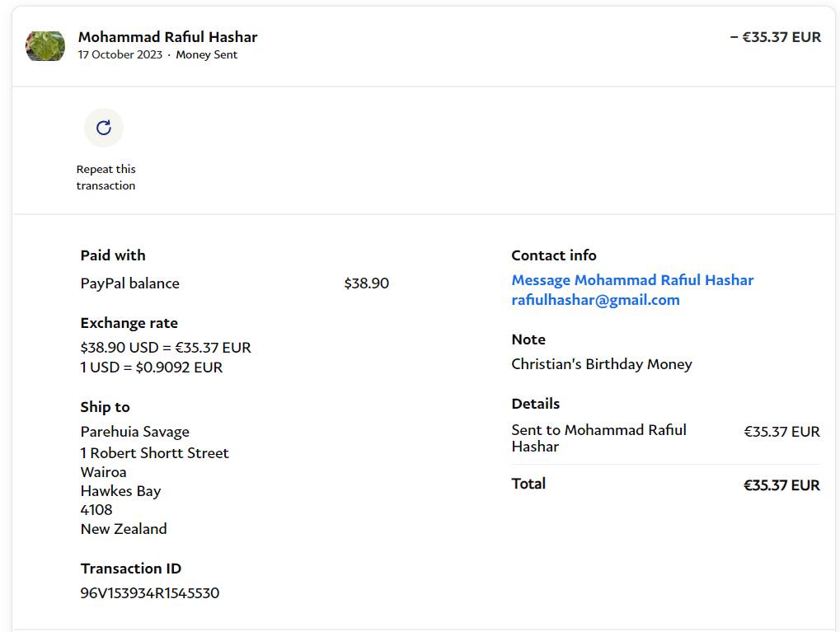Click the '$38.90 USD = €35.37 EUR' conversion line

166,348
